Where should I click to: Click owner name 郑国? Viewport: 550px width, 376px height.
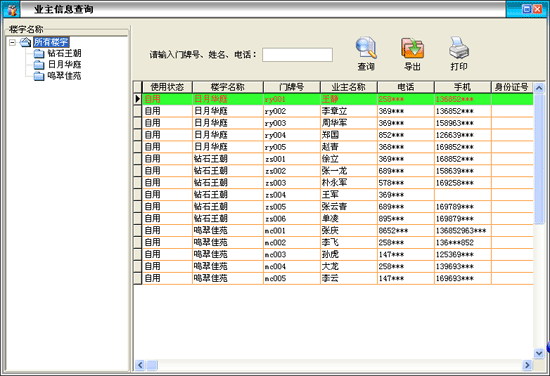point(330,135)
